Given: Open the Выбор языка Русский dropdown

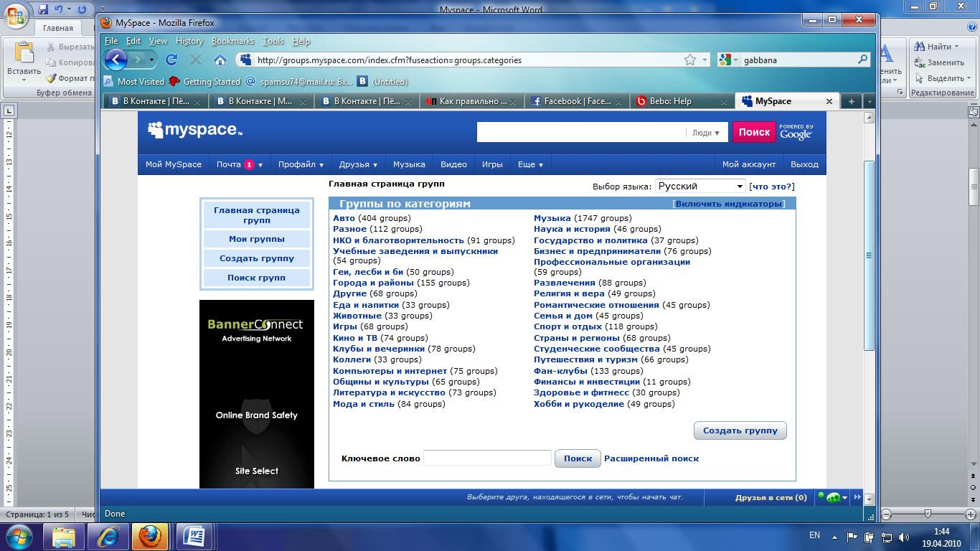Looking at the screenshot, I should [701, 187].
